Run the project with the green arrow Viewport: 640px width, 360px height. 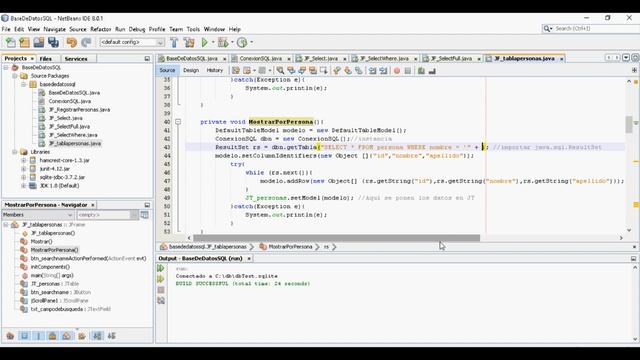click(x=204, y=42)
